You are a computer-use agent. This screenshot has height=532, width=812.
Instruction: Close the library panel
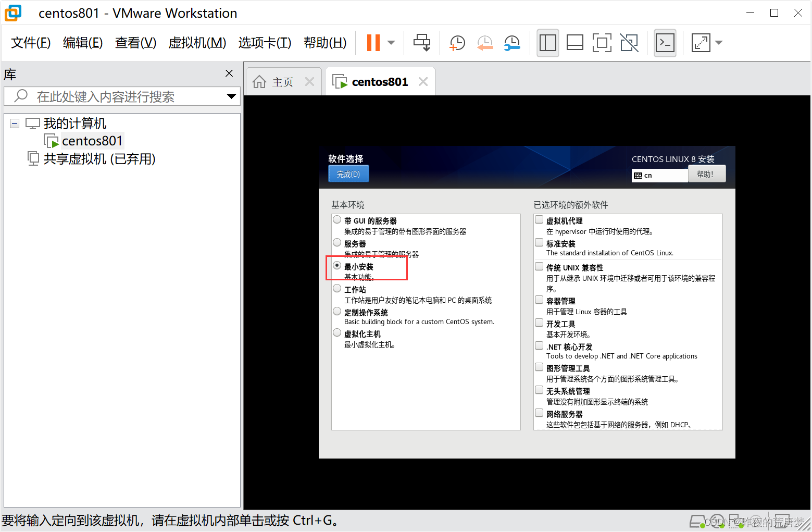pos(229,73)
